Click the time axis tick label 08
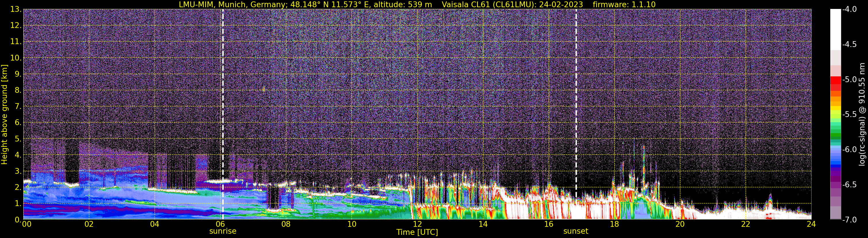The height and width of the screenshot is (238, 868). (286, 224)
